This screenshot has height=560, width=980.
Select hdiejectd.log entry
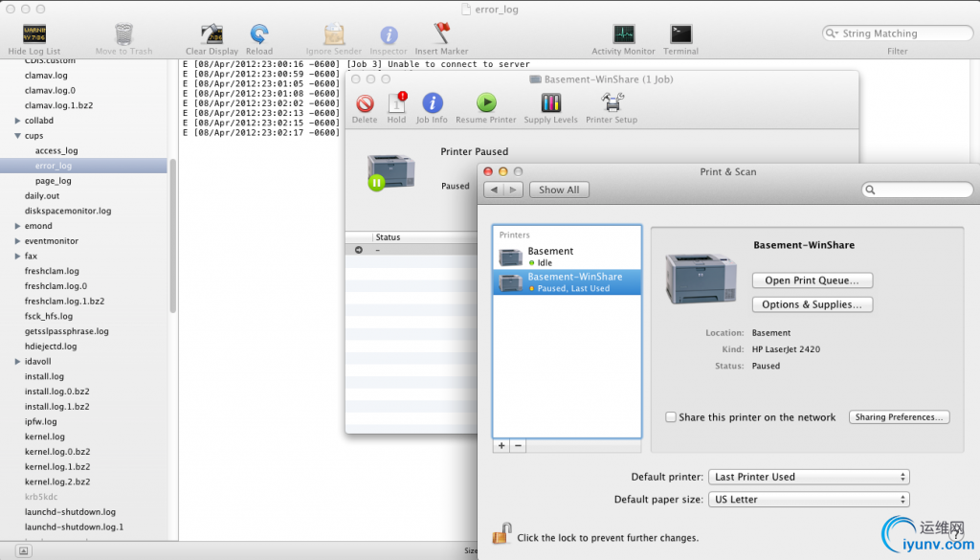point(51,347)
